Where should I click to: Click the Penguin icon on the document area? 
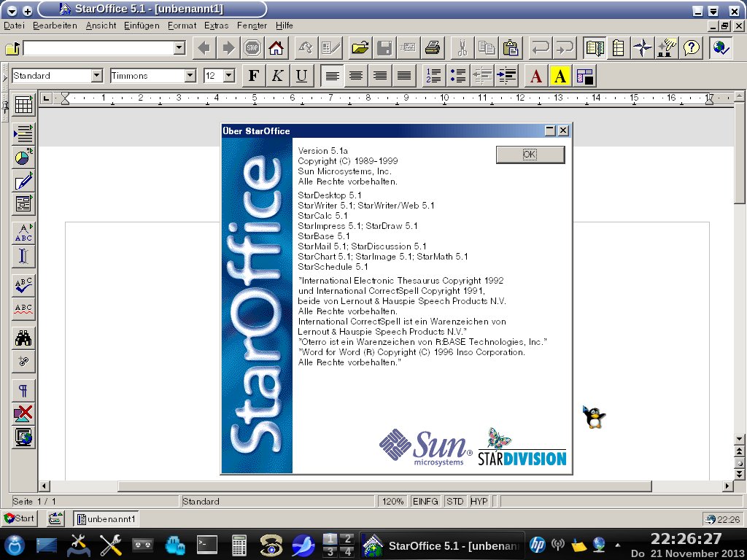tap(594, 418)
